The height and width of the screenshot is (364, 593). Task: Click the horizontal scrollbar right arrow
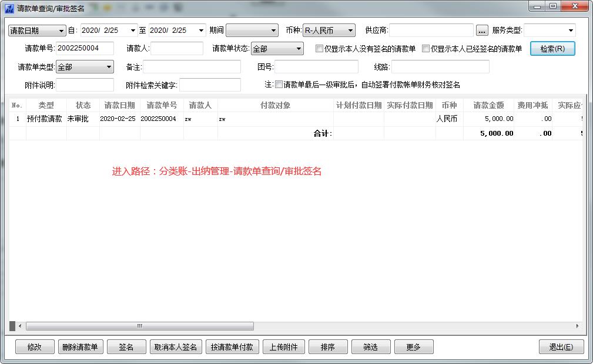(x=577, y=326)
